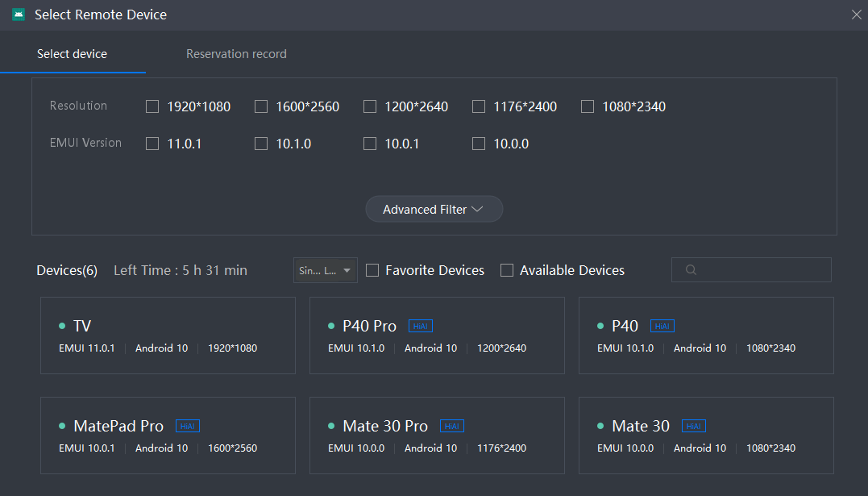The image size is (868, 496).
Task: Select the P40 Pro device card
Action: pyautogui.click(x=437, y=336)
